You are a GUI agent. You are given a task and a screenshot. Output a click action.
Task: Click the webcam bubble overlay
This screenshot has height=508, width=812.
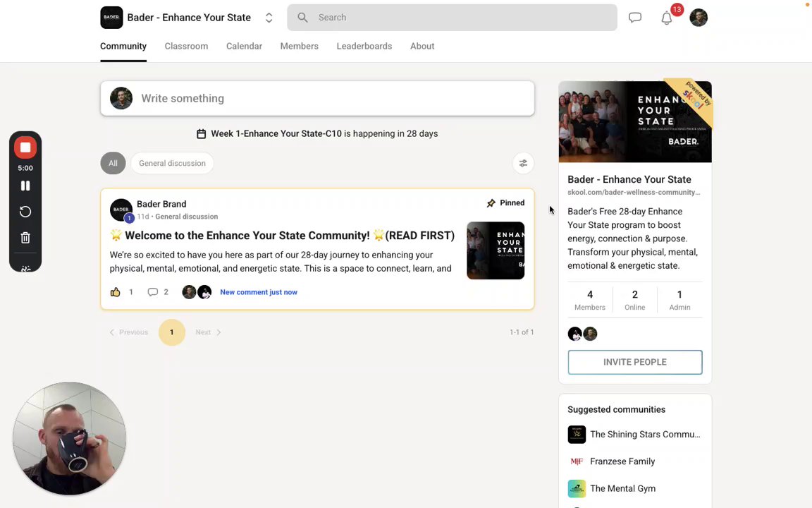[x=69, y=439]
